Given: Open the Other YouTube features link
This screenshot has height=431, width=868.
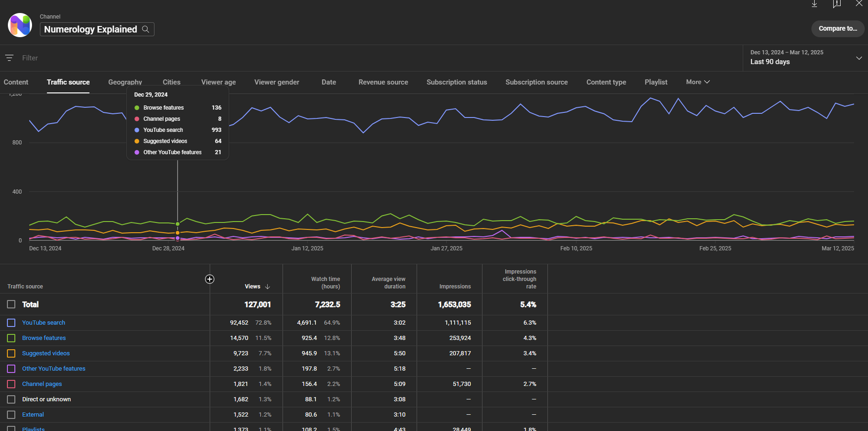Looking at the screenshot, I should pos(54,369).
